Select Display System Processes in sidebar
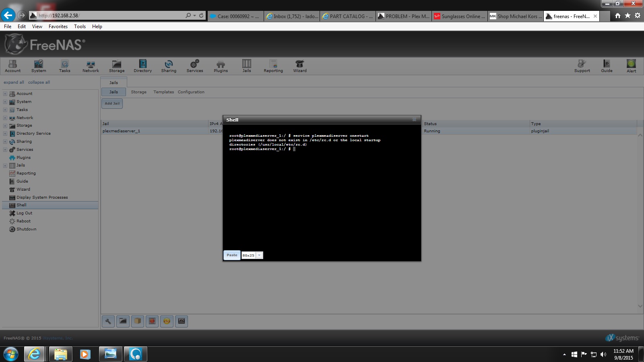644x362 pixels. click(x=42, y=197)
